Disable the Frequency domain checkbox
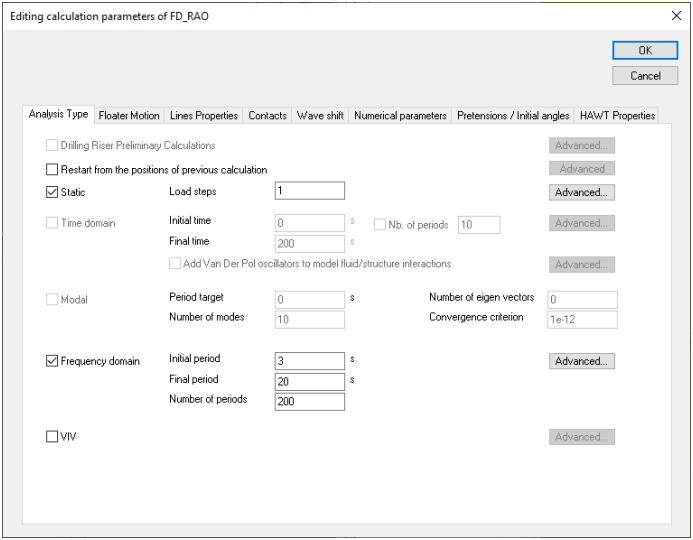This screenshot has width=693, height=540. point(53,361)
